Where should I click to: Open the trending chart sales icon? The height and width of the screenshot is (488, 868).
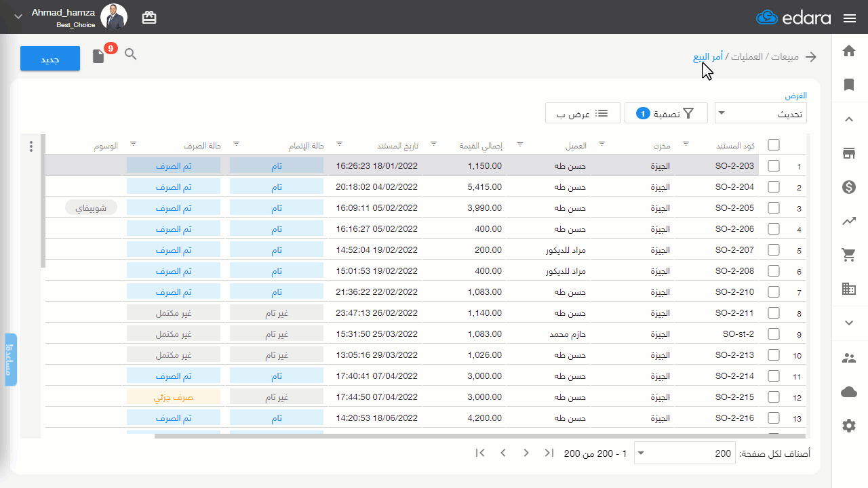coord(849,220)
